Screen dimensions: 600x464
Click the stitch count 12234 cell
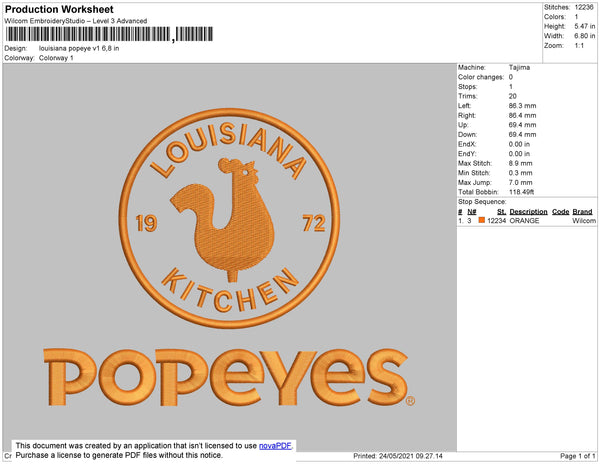point(496,221)
